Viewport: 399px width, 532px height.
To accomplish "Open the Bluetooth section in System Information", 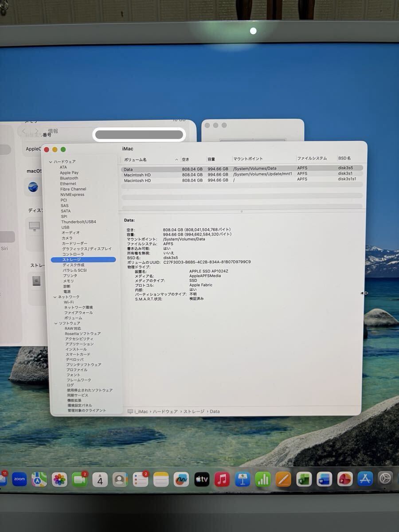I will [70, 178].
